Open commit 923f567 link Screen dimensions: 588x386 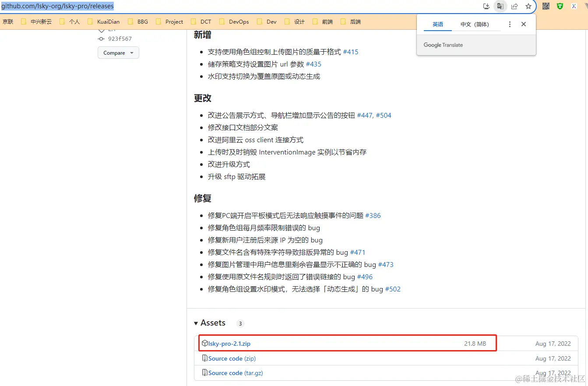(x=120, y=39)
